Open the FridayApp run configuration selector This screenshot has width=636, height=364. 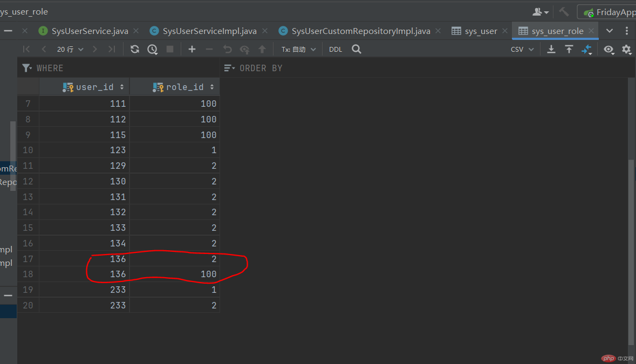pos(608,12)
